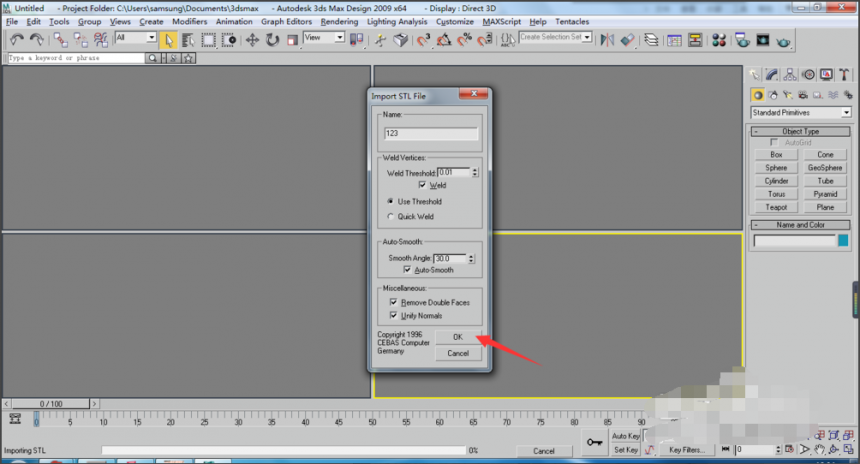860x464 pixels.
Task: Open the Material Editor icon
Action: click(719, 40)
